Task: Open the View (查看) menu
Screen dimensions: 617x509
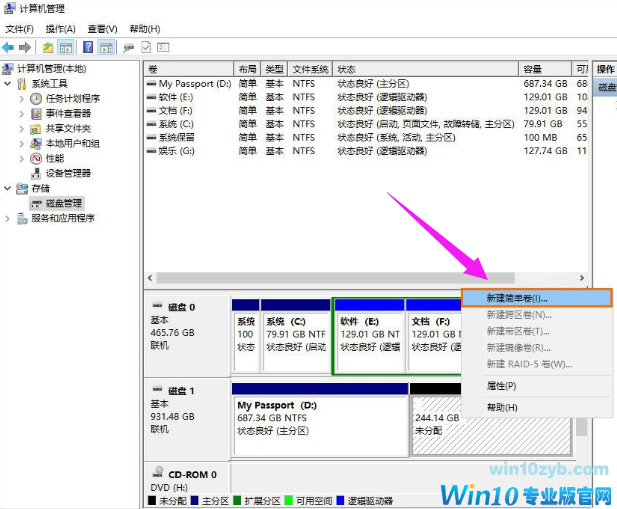Action: click(102, 29)
